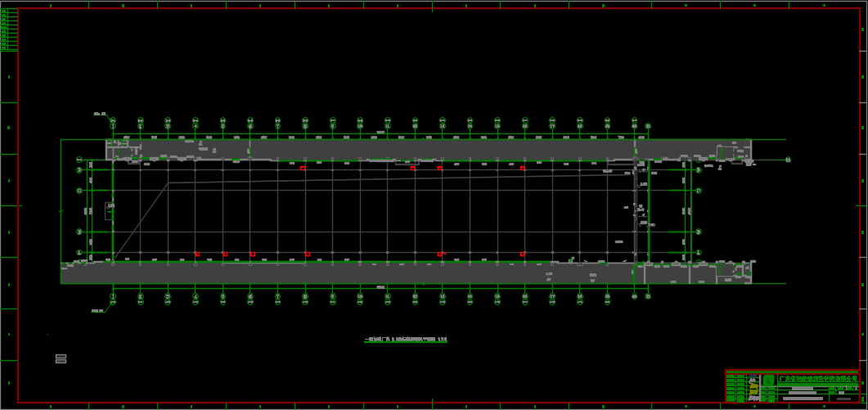
Task: Click the topmost axis bubble on the left side
Action: [x=79, y=160]
